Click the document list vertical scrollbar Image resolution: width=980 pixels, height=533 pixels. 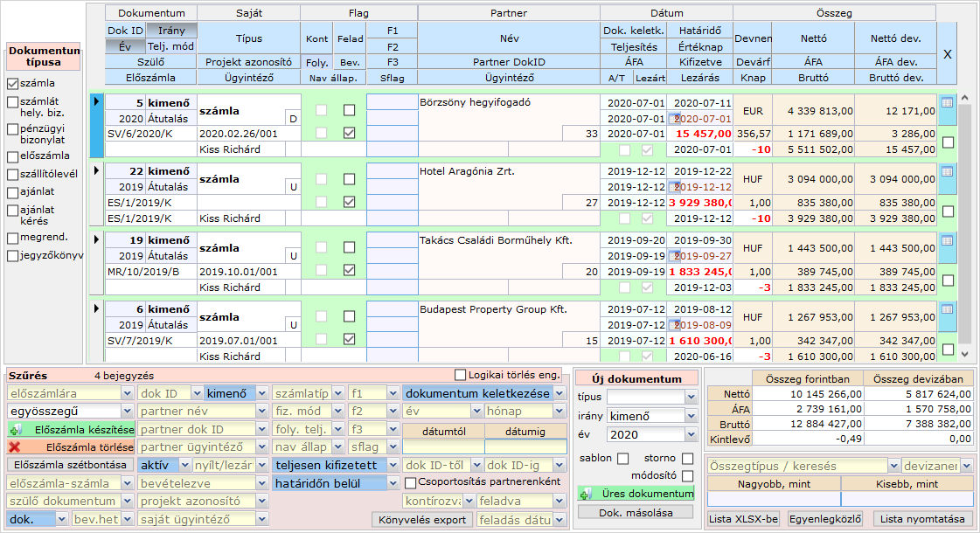point(965,218)
